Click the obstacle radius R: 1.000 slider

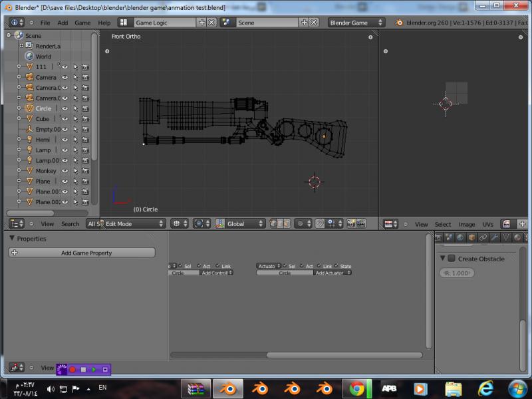pos(457,273)
